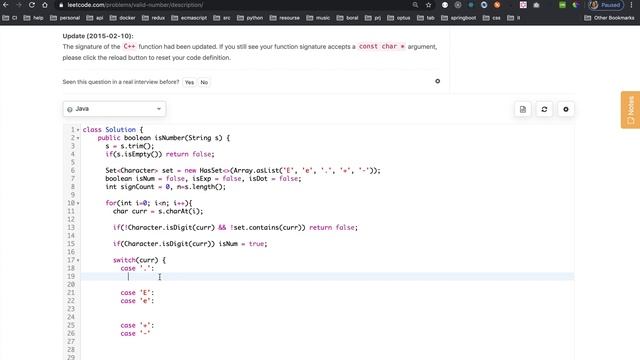
Task: Open the orange Notes side tab
Action: pyautogui.click(x=631, y=110)
